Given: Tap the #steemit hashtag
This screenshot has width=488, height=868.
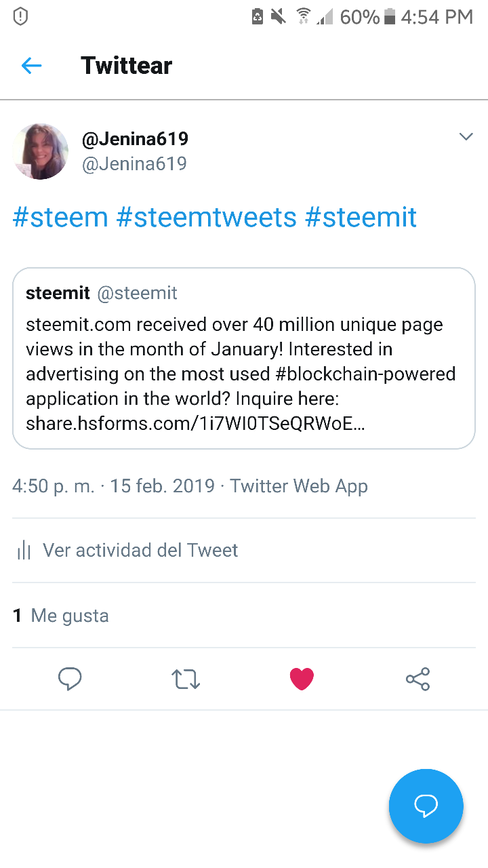Looking at the screenshot, I should coord(361,218).
